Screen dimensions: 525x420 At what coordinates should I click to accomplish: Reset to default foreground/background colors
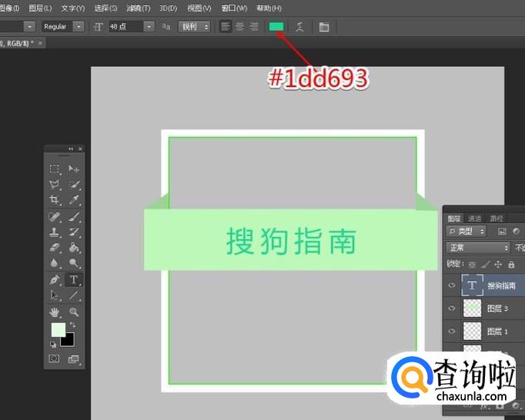53,344
